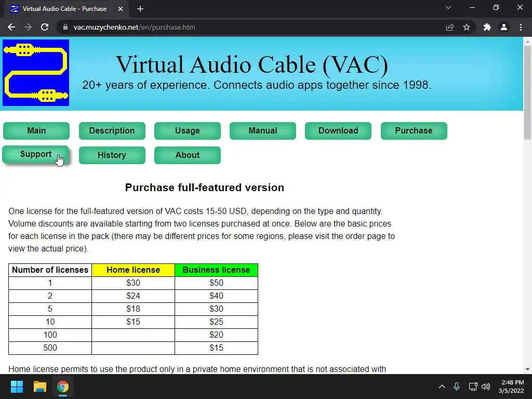Click the $50 Business license price
The width and height of the screenshot is (532, 399).
point(217,283)
